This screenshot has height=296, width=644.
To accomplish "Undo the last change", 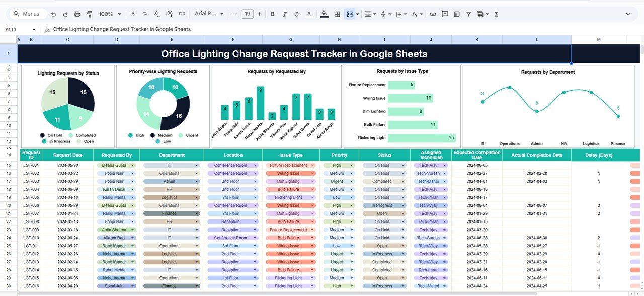I will click(x=53, y=14).
